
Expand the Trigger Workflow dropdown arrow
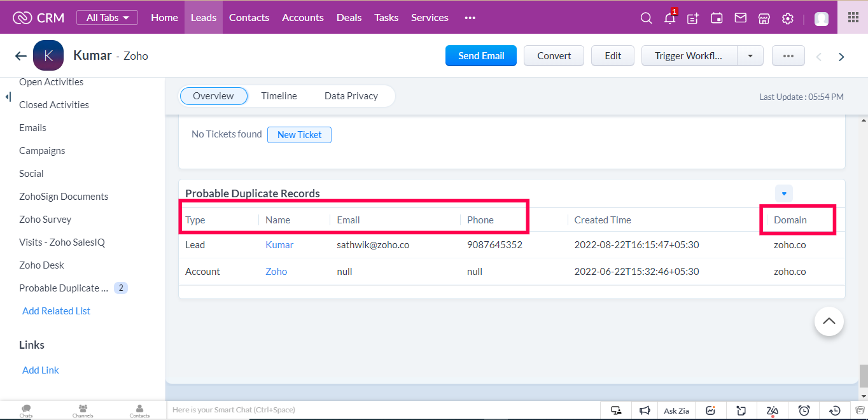pyautogui.click(x=750, y=56)
